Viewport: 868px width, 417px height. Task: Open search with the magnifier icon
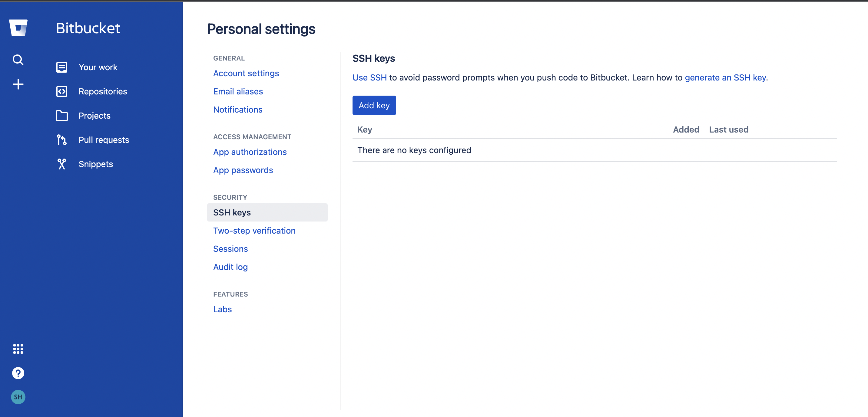click(18, 60)
